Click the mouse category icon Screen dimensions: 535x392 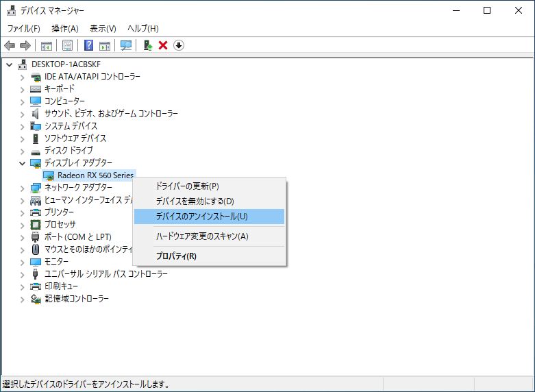coord(36,249)
